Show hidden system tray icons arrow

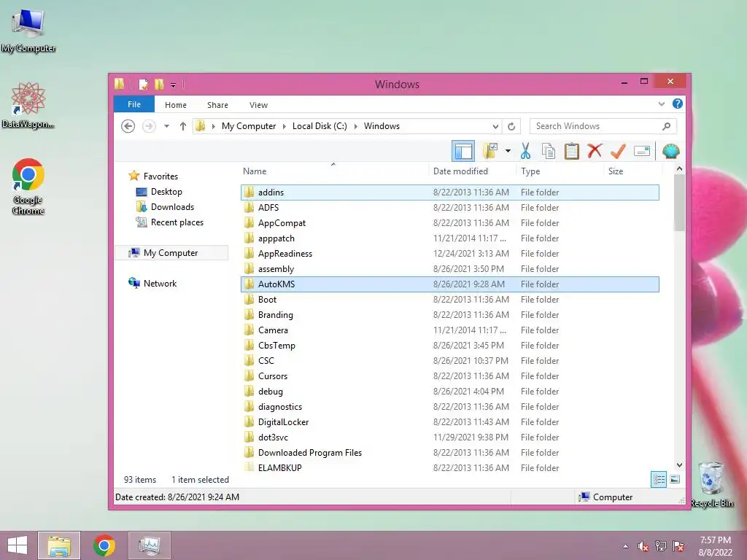(x=625, y=546)
